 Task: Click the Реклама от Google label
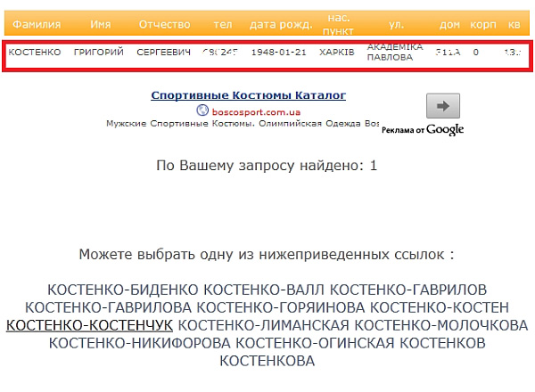(x=423, y=130)
